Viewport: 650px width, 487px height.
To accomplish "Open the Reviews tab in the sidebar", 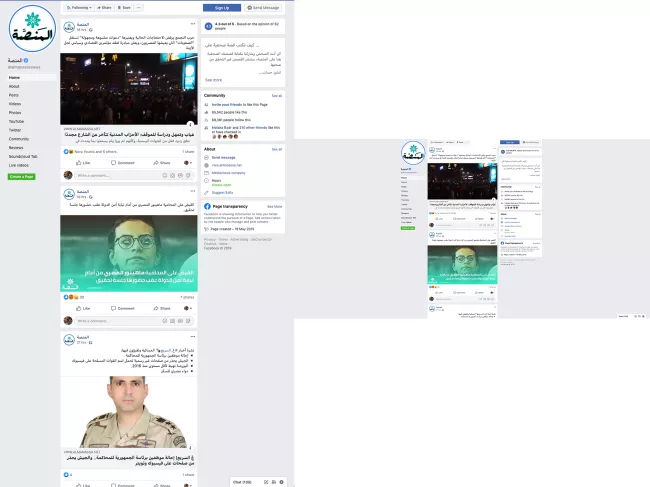I will coord(16,148).
